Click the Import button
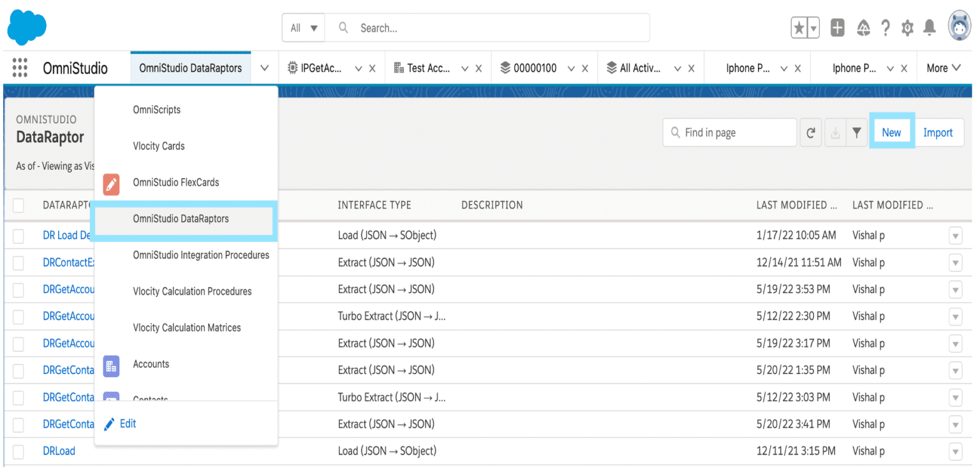Viewport: 980px width, 475px height. coord(939,132)
